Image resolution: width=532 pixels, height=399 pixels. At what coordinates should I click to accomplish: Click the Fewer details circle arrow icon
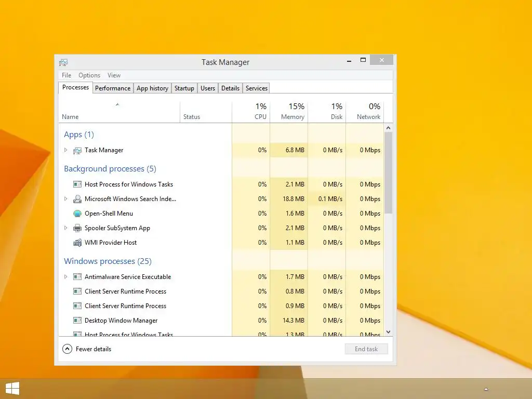pos(67,349)
